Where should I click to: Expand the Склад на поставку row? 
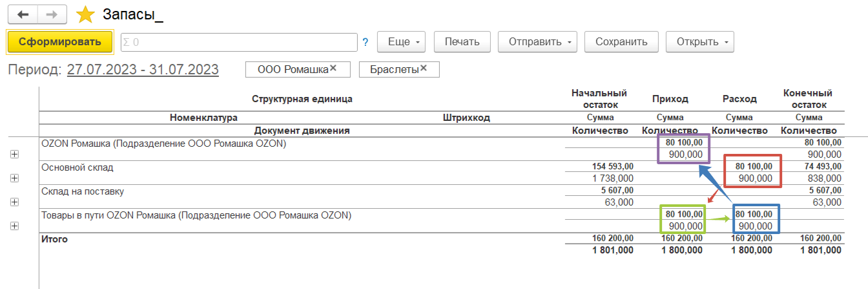point(14,202)
